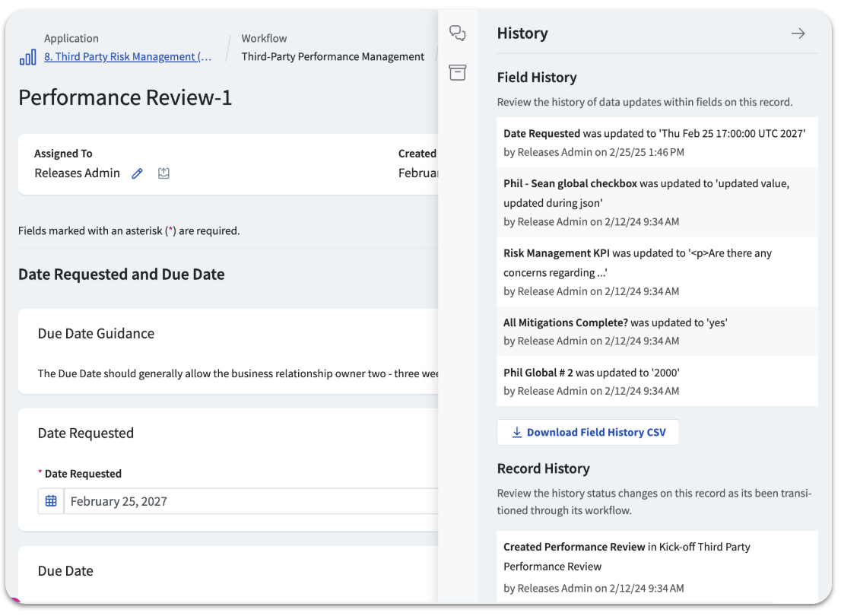Click the History panel title
The height and width of the screenshot is (616, 841).
point(522,33)
